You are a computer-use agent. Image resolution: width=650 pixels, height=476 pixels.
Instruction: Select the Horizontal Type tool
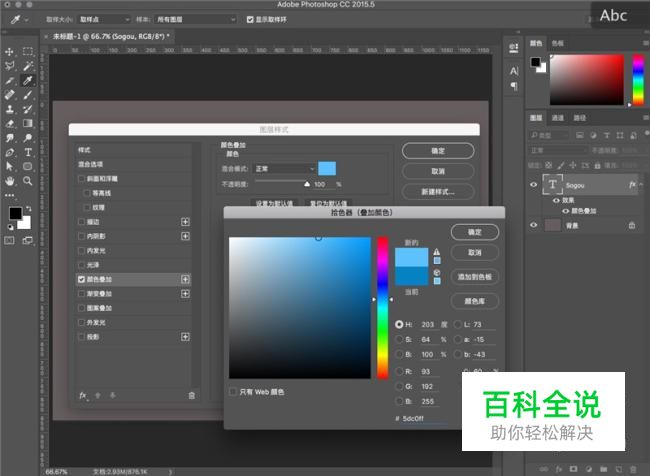click(x=28, y=152)
